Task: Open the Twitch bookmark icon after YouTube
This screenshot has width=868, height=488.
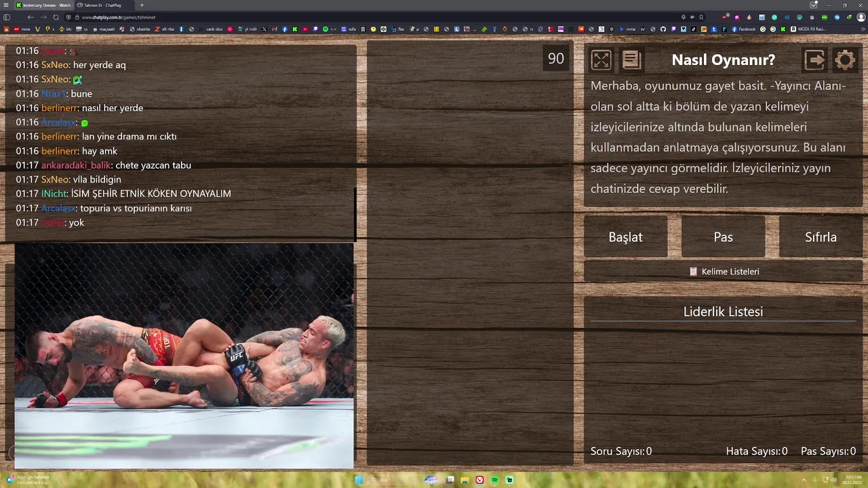Action: pyautogui.click(x=315, y=29)
